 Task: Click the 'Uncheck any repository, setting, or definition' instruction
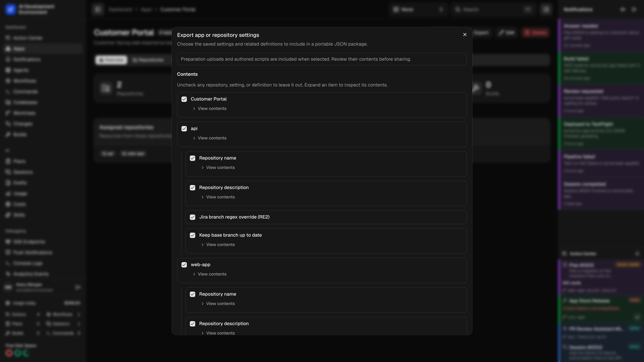click(282, 85)
